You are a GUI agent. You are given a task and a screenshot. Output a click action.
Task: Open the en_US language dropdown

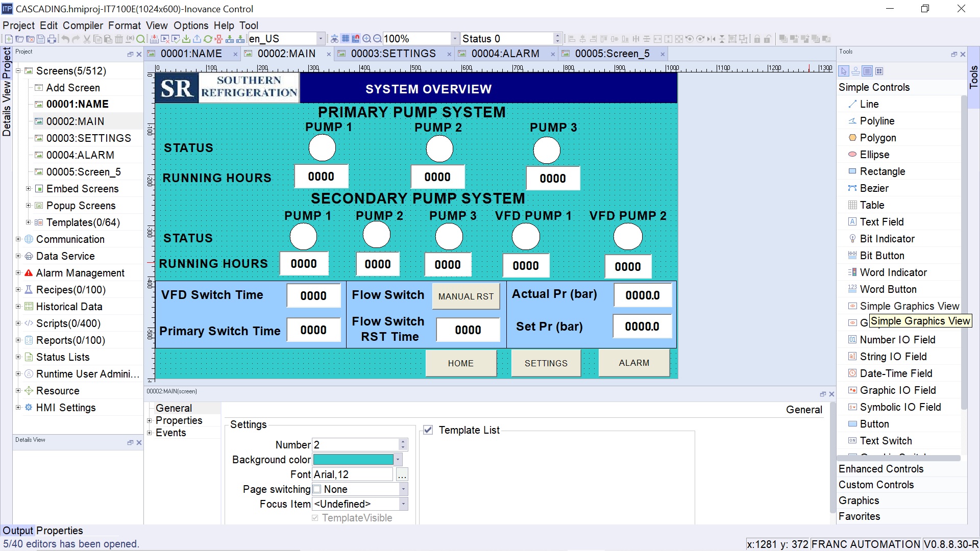321,39
